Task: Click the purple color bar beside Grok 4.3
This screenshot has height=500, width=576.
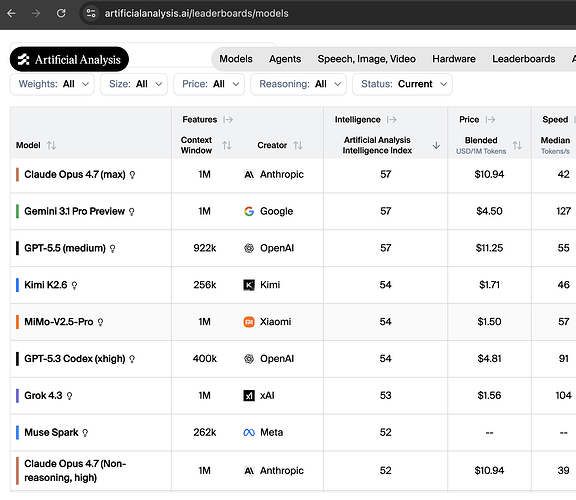Action: point(17,396)
